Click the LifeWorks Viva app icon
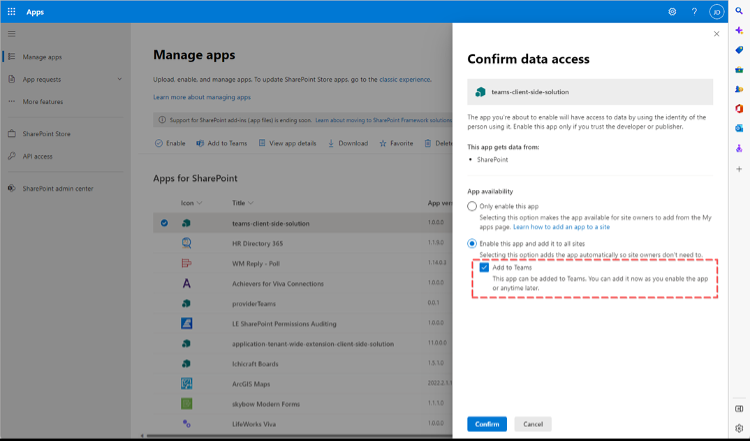750x441 pixels. point(187,424)
